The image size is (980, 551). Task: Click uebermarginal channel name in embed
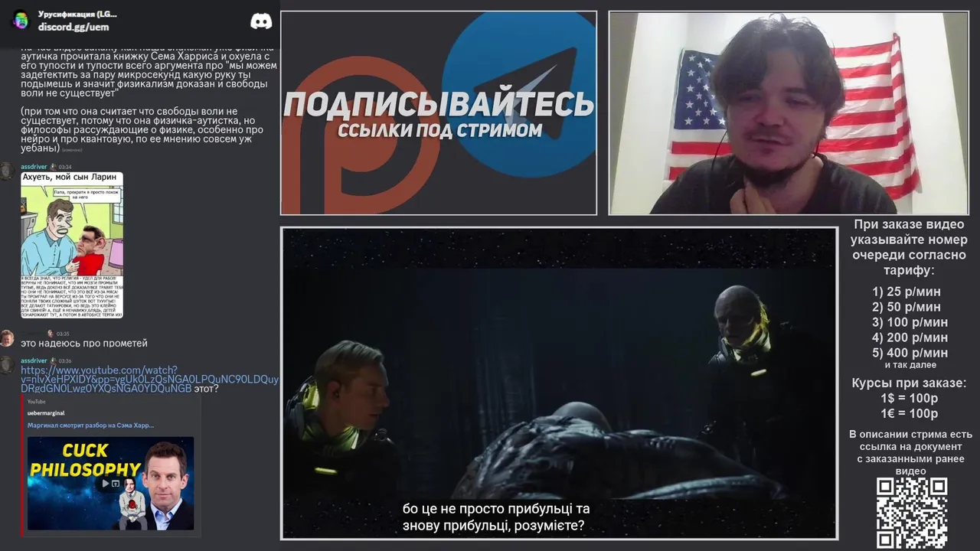[46, 413]
